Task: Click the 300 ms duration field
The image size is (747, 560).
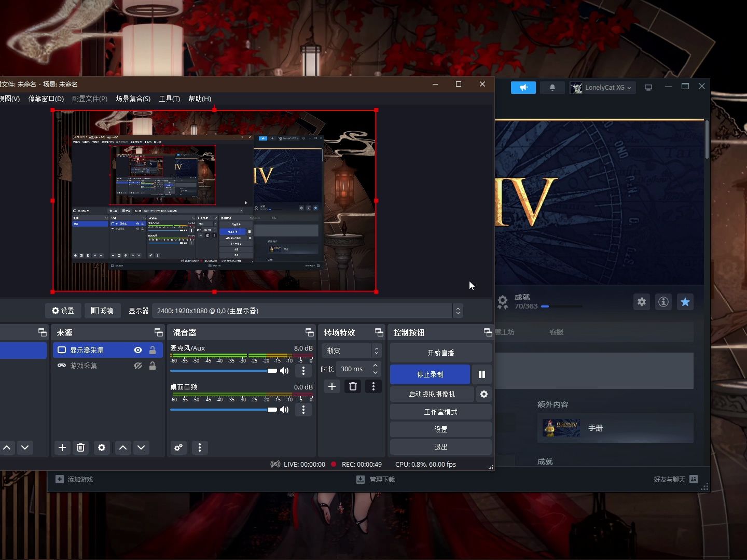Action: point(354,369)
